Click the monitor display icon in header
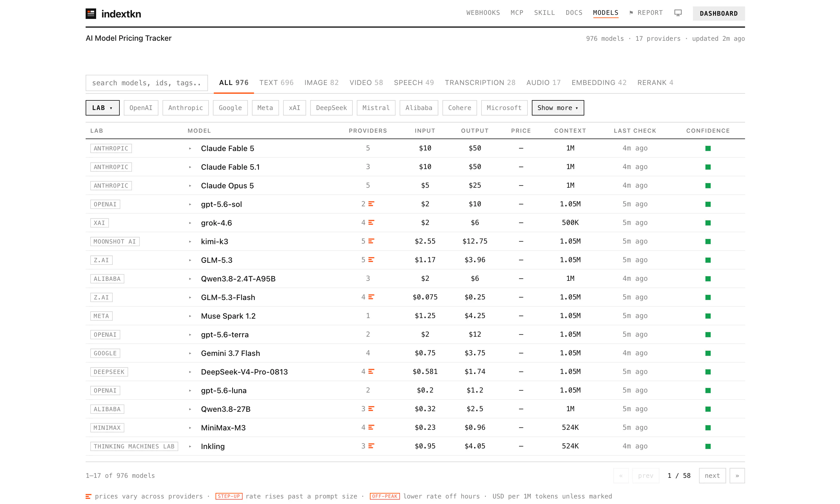This screenshot has height=504, width=840. (677, 13)
